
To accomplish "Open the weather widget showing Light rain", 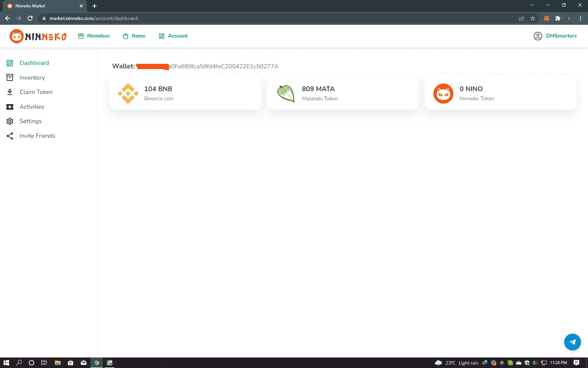I will pyautogui.click(x=456, y=363).
